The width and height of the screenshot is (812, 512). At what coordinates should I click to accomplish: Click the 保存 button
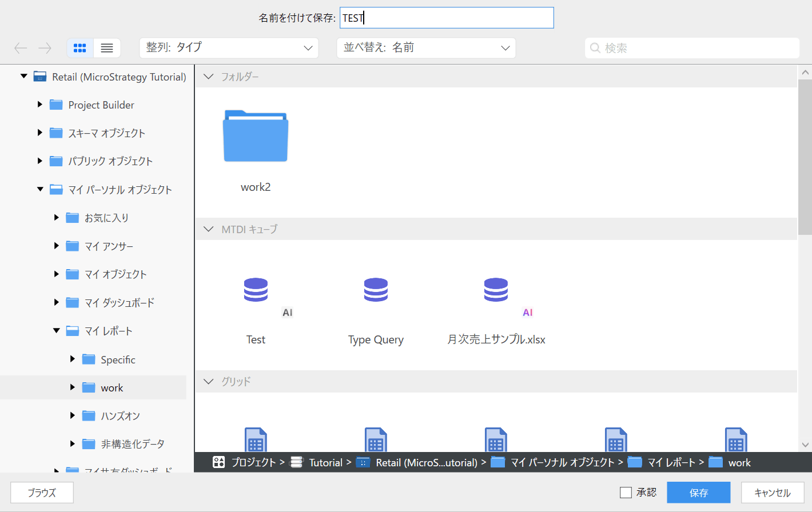click(698, 493)
